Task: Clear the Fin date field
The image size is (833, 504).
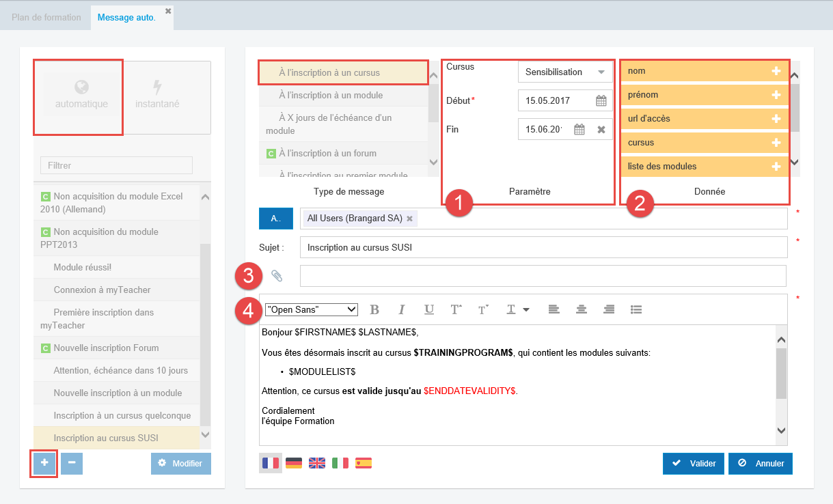Action: coord(601,129)
